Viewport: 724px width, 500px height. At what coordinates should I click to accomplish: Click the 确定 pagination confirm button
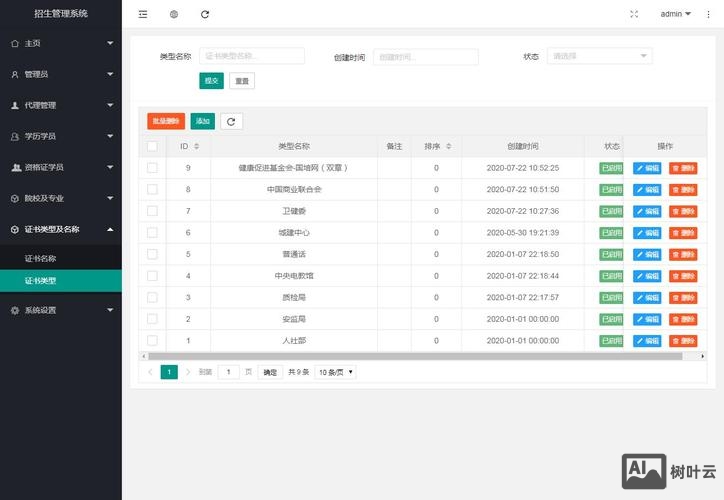point(270,372)
